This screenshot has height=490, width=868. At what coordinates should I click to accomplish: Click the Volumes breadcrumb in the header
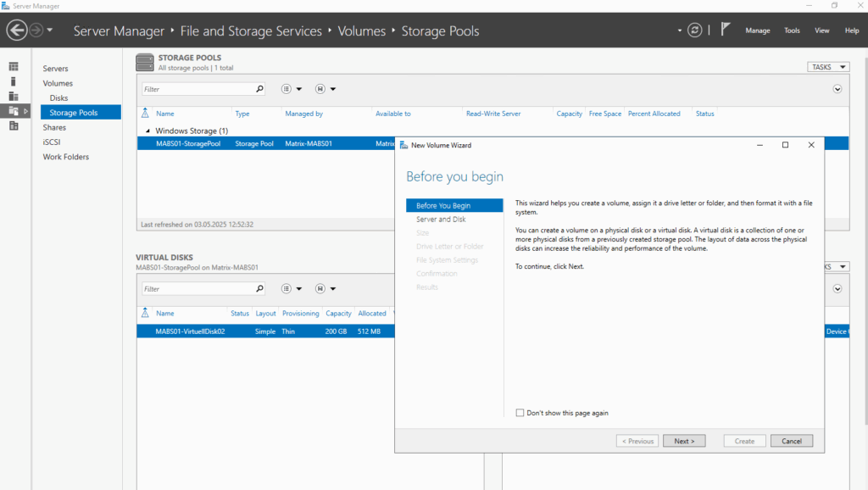[x=361, y=31]
